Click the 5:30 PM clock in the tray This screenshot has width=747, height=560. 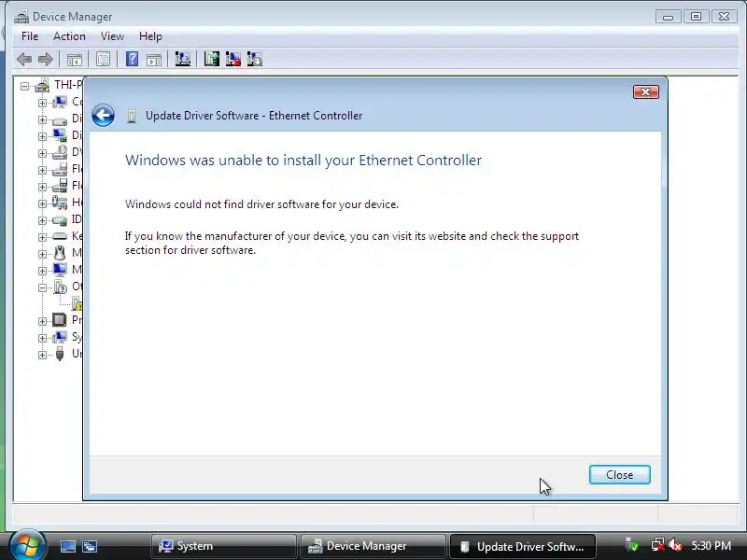click(712, 546)
